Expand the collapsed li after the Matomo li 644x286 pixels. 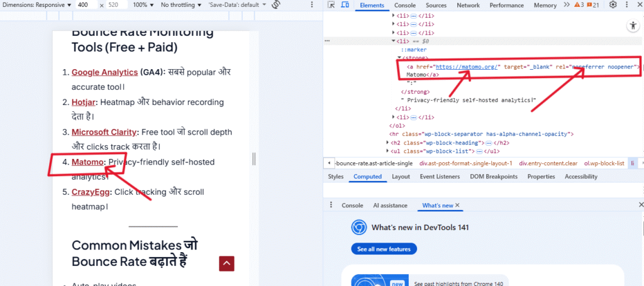[394, 118]
